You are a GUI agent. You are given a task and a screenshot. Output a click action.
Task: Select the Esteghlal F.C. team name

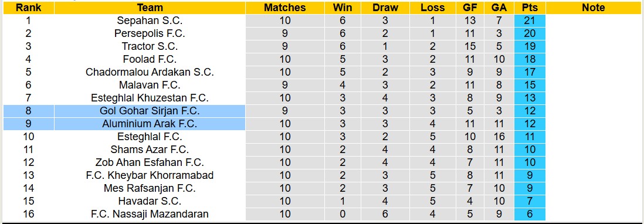click(x=150, y=137)
